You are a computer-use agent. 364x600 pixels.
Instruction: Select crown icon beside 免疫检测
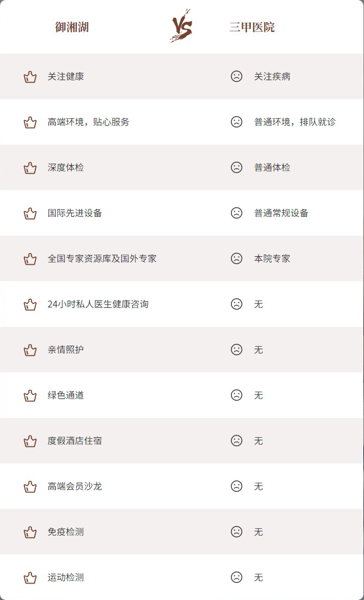pos(30,532)
